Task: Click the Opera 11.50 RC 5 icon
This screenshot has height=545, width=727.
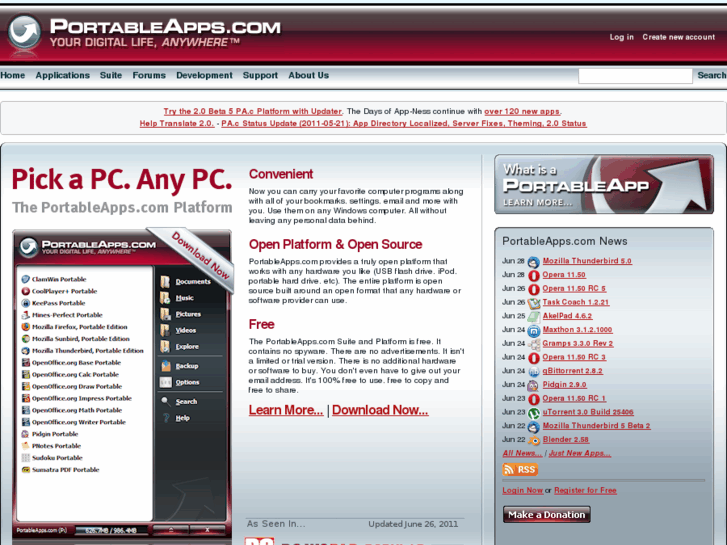Action: [534, 289]
